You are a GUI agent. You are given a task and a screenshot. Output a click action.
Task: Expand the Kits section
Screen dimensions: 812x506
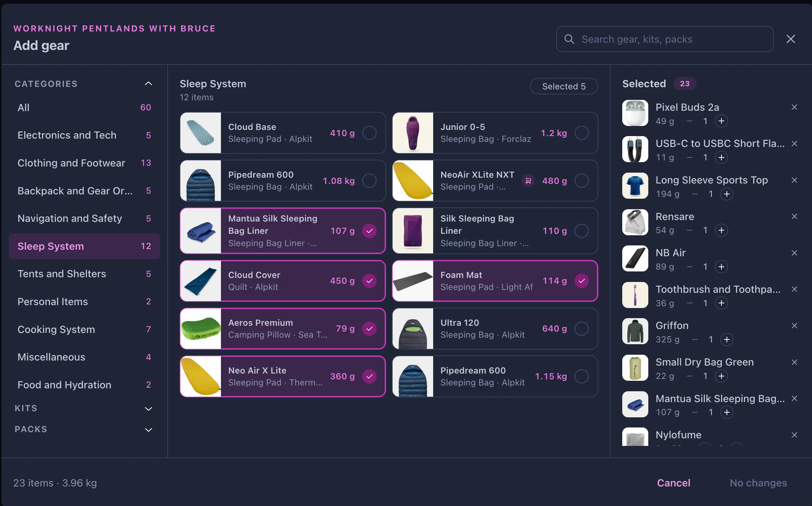click(x=148, y=409)
